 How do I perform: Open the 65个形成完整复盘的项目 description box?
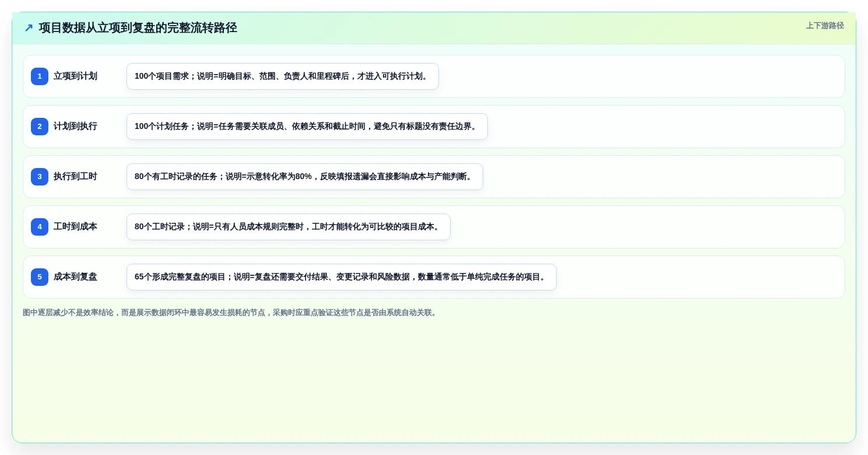[x=342, y=277]
